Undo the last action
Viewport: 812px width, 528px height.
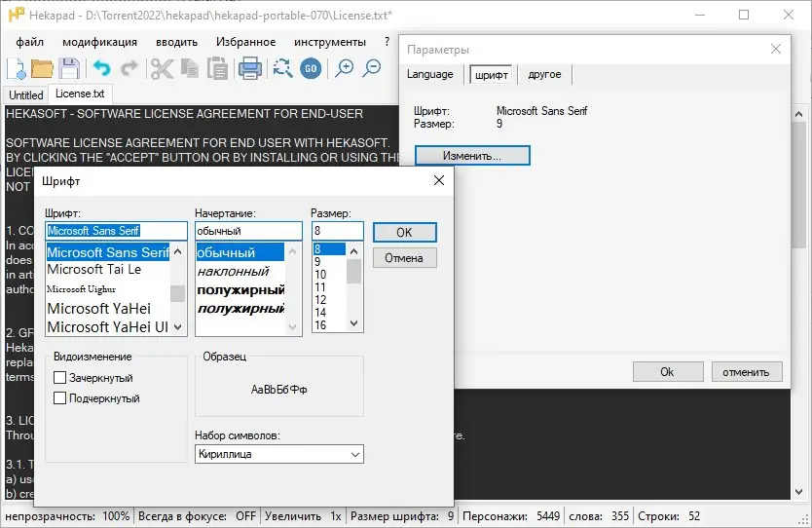(102, 68)
